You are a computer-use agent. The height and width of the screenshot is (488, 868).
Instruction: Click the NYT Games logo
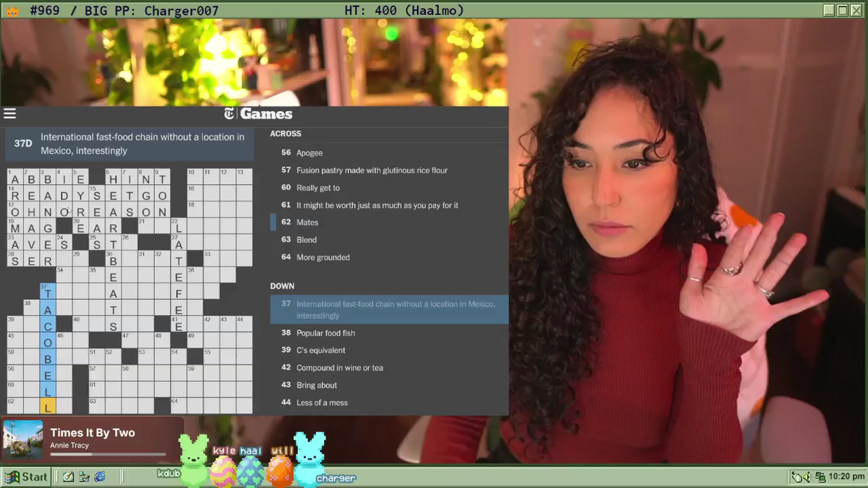[258, 114]
